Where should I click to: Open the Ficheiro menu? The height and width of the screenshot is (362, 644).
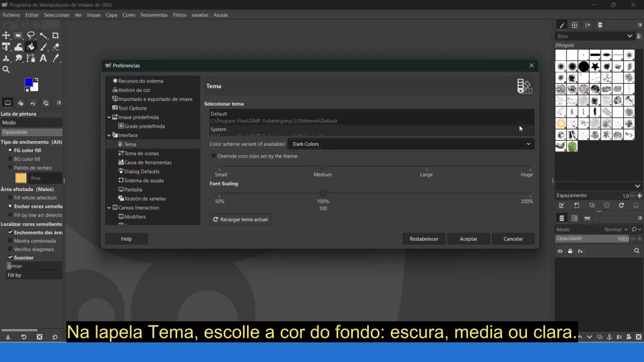point(11,15)
